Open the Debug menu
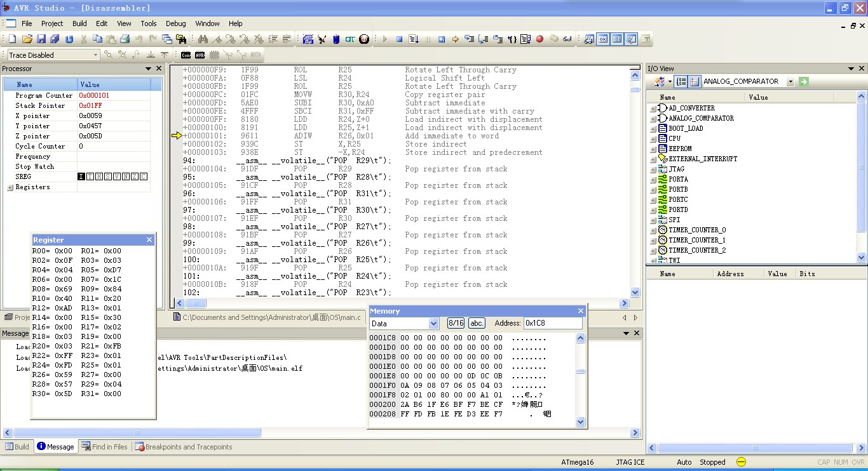The image size is (868, 471). [x=176, y=23]
